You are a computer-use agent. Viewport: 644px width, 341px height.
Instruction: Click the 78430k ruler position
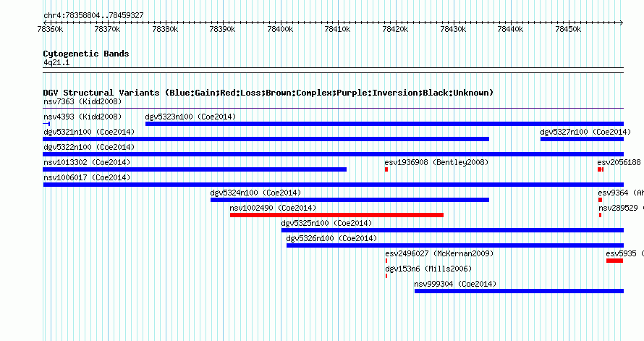(453, 29)
